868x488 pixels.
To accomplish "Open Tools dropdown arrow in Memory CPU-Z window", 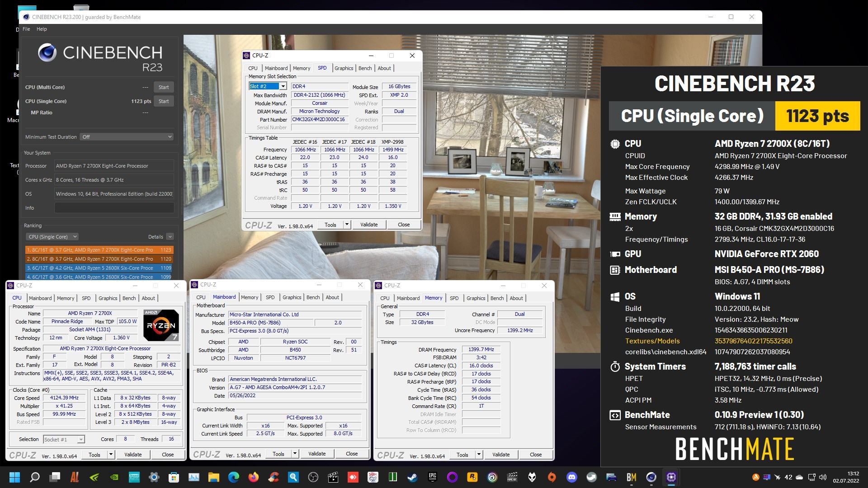I will (479, 455).
